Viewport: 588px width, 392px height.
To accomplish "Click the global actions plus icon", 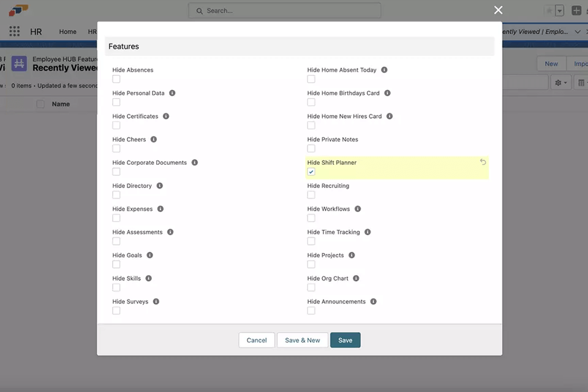I will tap(576, 10).
